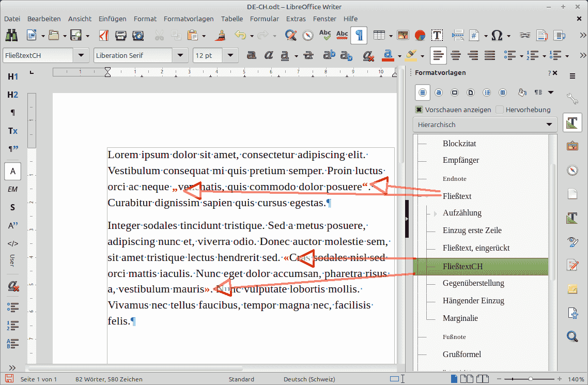The image size is (588, 385).
Task: Click the word count in status bar
Action: coord(109,379)
